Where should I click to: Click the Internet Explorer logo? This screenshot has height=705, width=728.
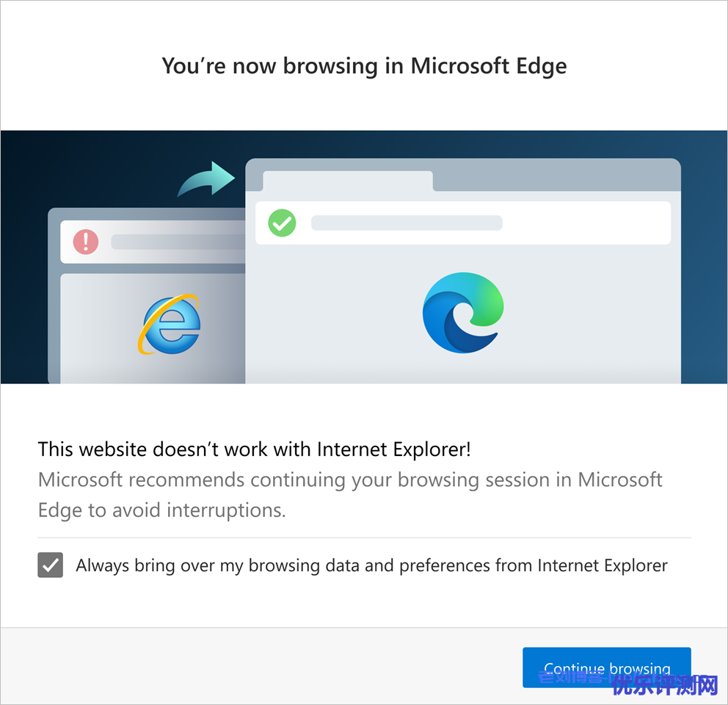[170, 324]
